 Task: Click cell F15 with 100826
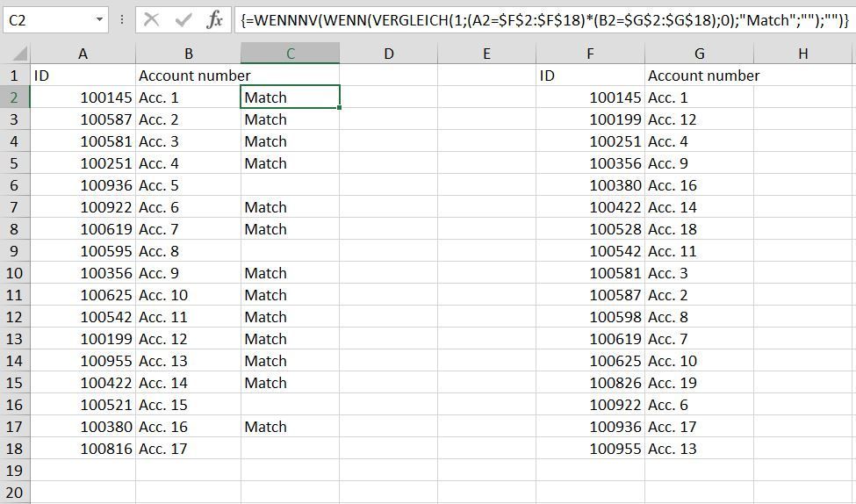pyautogui.click(x=590, y=383)
